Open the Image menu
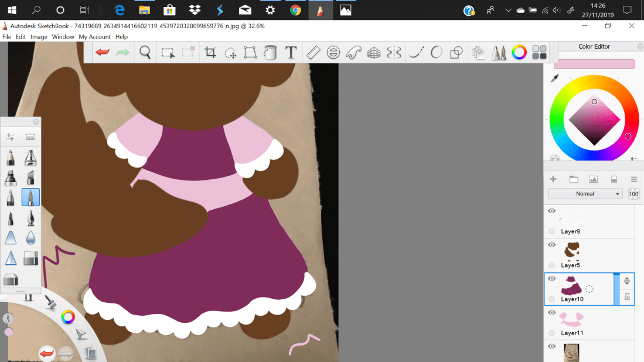Viewport: 644px width, 362px height. [x=39, y=37]
